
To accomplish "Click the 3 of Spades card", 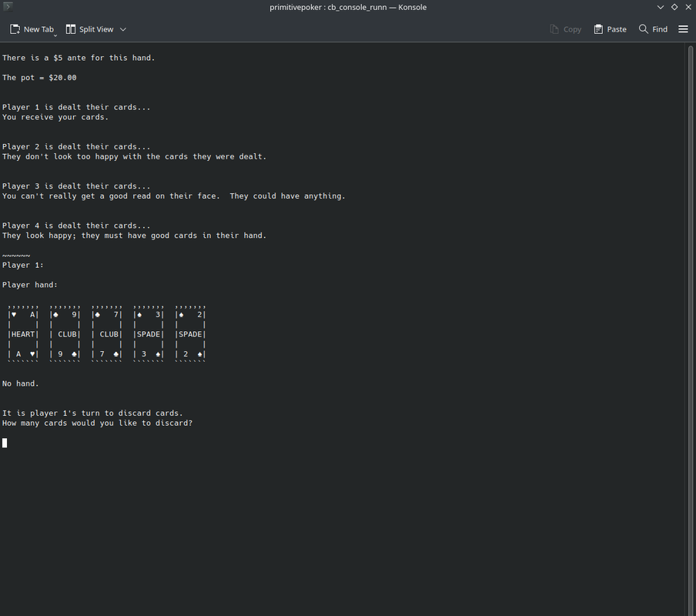I will tap(149, 334).
